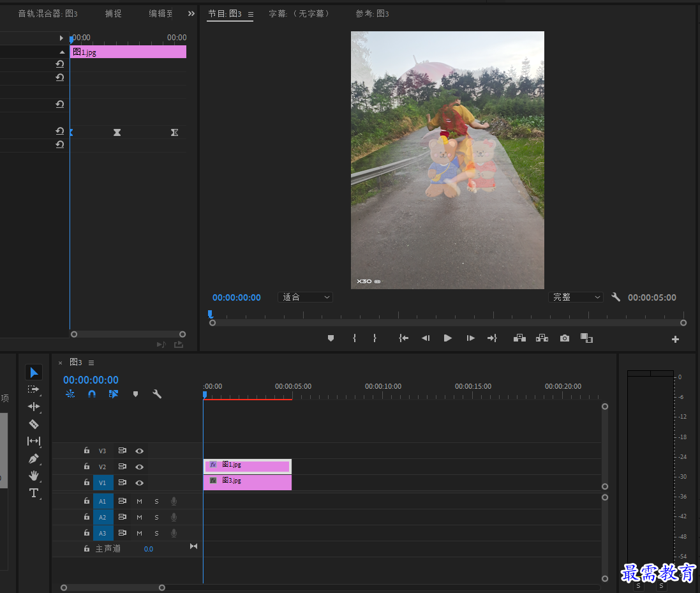This screenshot has height=593, width=700.
Task: Solo audio track A2
Action: (157, 518)
